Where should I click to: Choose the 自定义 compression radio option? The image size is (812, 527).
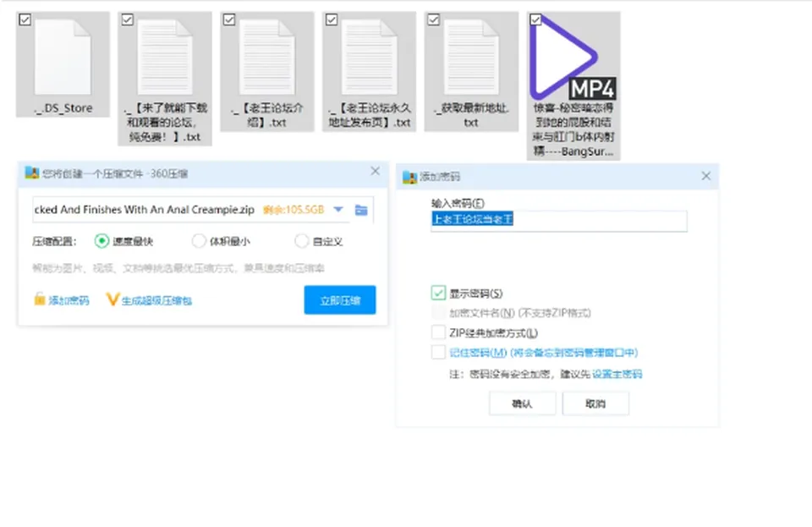pyautogui.click(x=301, y=241)
